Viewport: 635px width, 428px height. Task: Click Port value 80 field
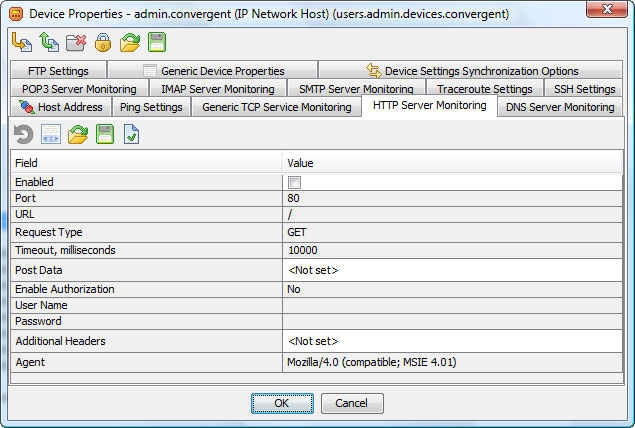(x=452, y=198)
